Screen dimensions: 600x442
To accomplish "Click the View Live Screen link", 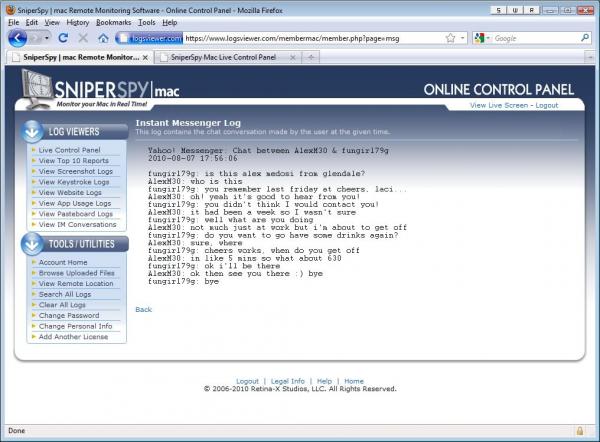I will coord(499,105).
